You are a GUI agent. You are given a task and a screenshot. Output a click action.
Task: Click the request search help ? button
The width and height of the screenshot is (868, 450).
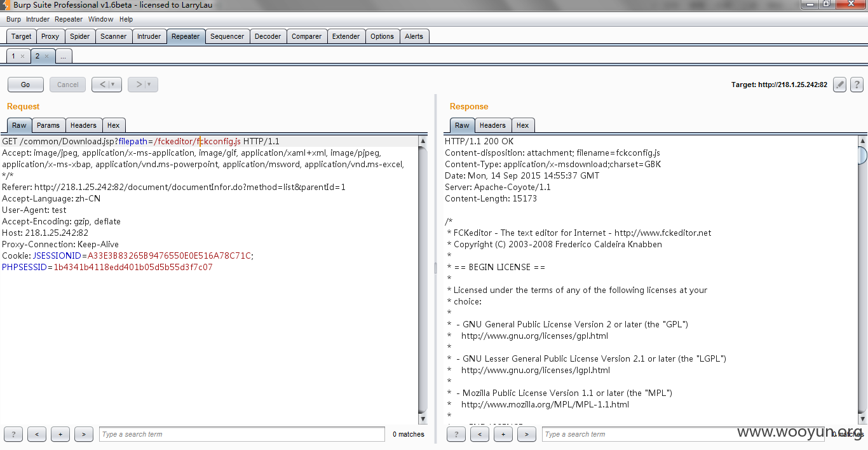tap(13, 434)
